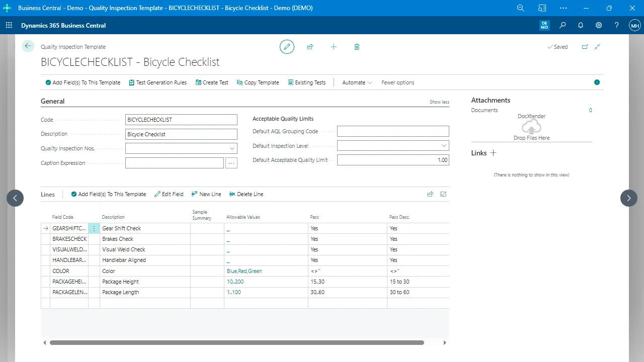Collapse the General section via Show less
Image resolution: width=644 pixels, height=362 pixels.
(x=439, y=102)
